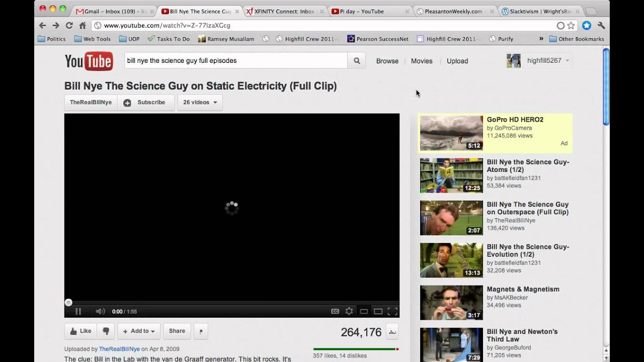The image size is (644, 362).
Task: Show hidden bookmarks with the chevron
Action: (541, 39)
